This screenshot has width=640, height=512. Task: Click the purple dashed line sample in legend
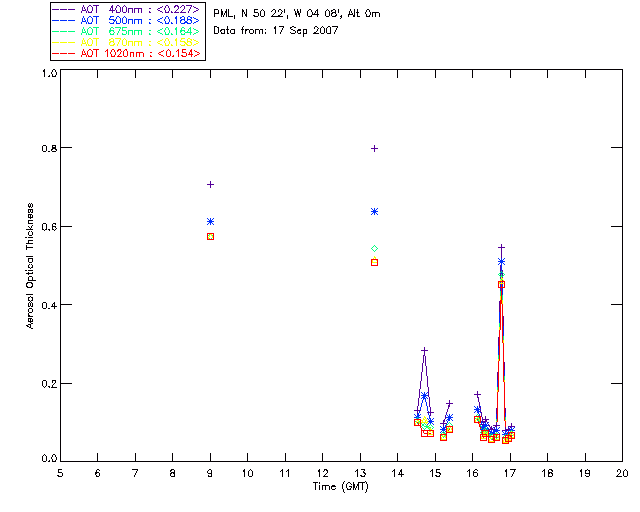click(x=64, y=9)
